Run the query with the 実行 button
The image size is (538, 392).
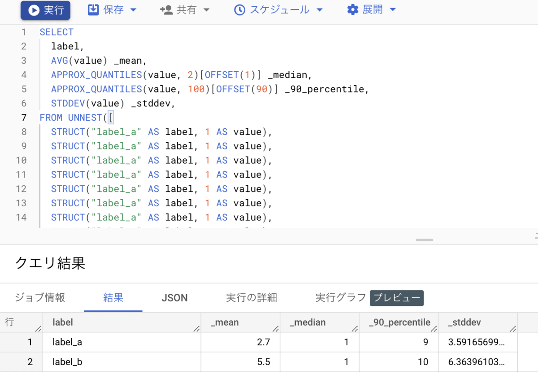click(x=45, y=10)
